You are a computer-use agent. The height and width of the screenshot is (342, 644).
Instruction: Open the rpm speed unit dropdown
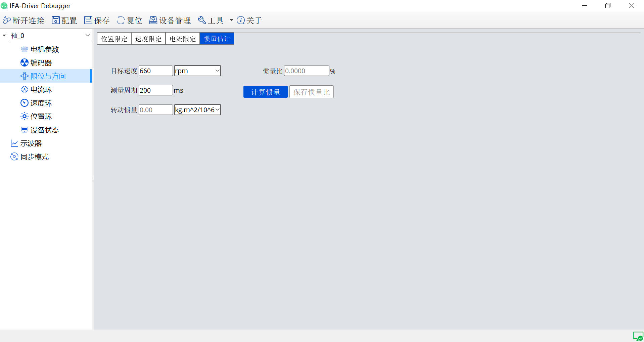[x=197, y=71]
